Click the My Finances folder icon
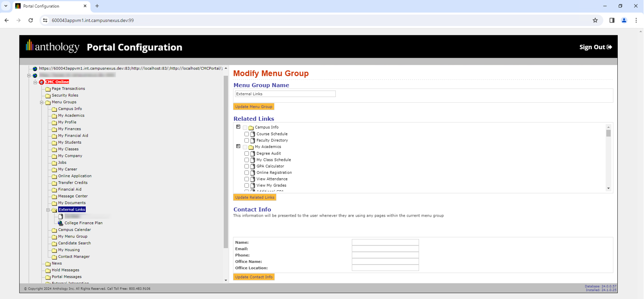 coord(54,129)
